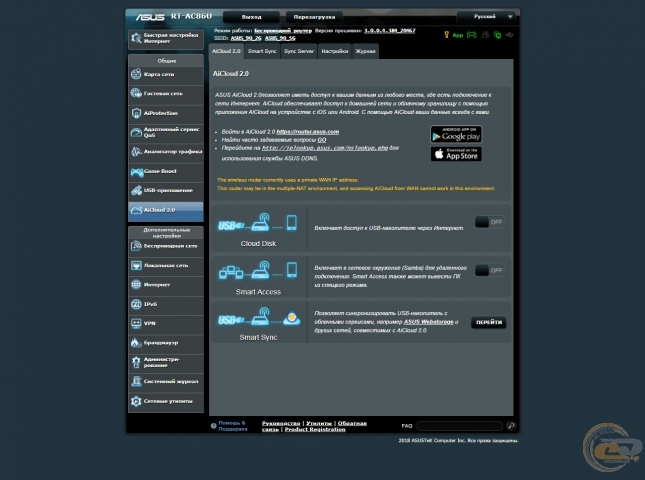
Task: Click the operation mode (Беспроводной роутер) link
Action: (x=283, y=30)
